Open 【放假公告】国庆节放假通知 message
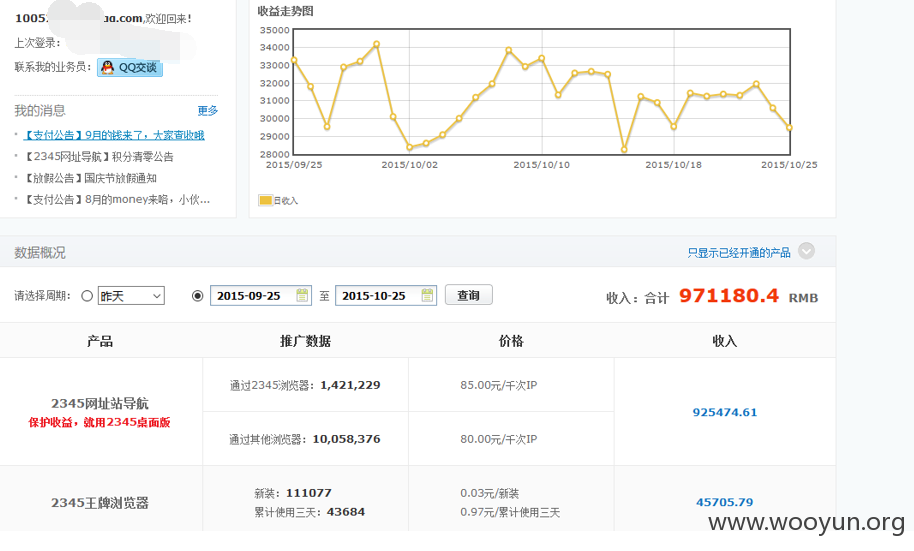The height and width of the screenshot is (551, 914). [90, 178]
